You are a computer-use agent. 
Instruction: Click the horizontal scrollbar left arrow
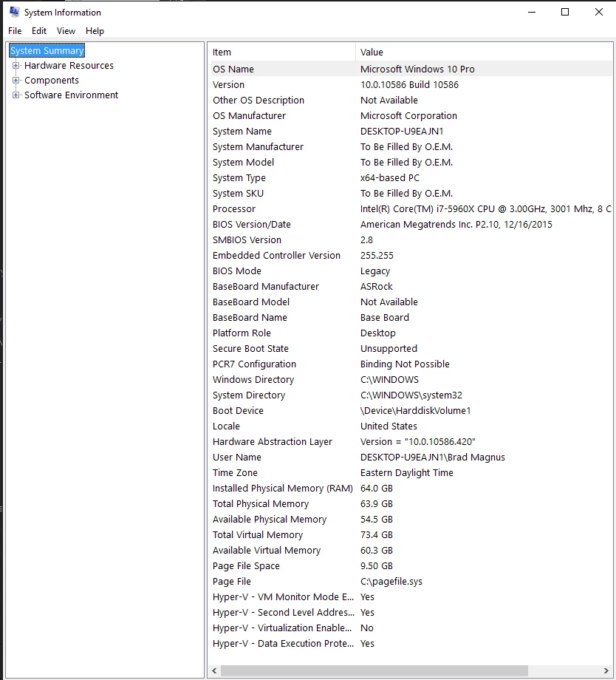point(214,670)
